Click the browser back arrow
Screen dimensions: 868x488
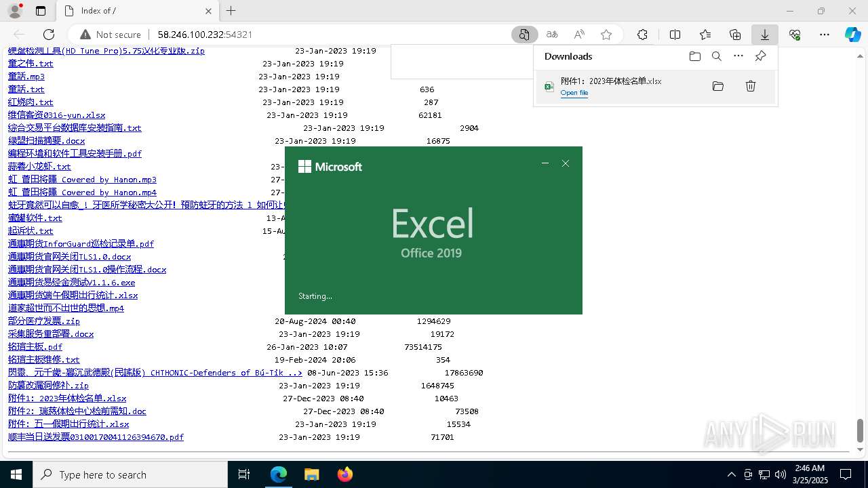pyautogui.click(x=19, y=35)
